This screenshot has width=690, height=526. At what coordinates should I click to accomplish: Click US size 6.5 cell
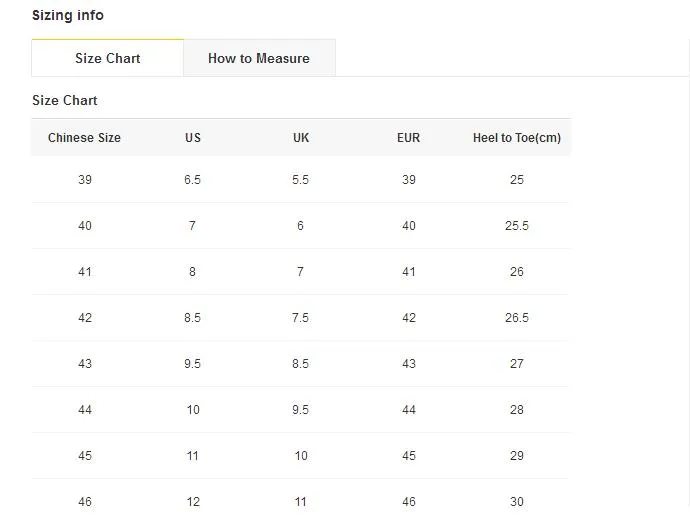pyautogui.click(x=192, y=180)
